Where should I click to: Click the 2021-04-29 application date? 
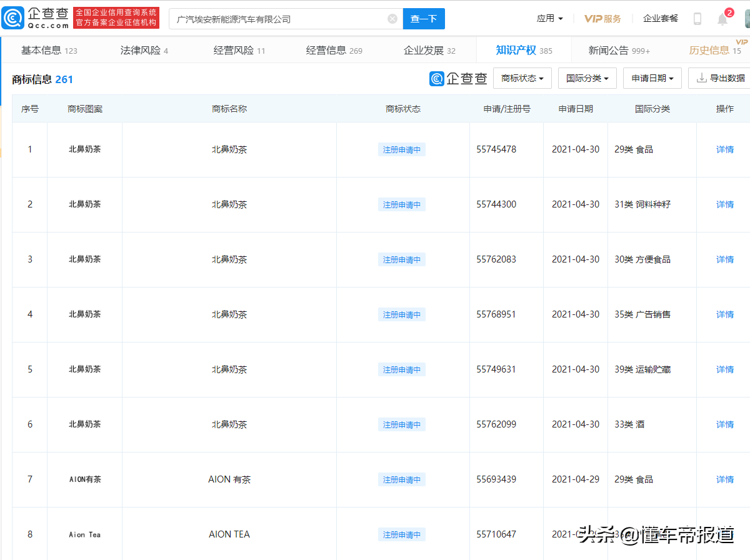tap(576, 479)
